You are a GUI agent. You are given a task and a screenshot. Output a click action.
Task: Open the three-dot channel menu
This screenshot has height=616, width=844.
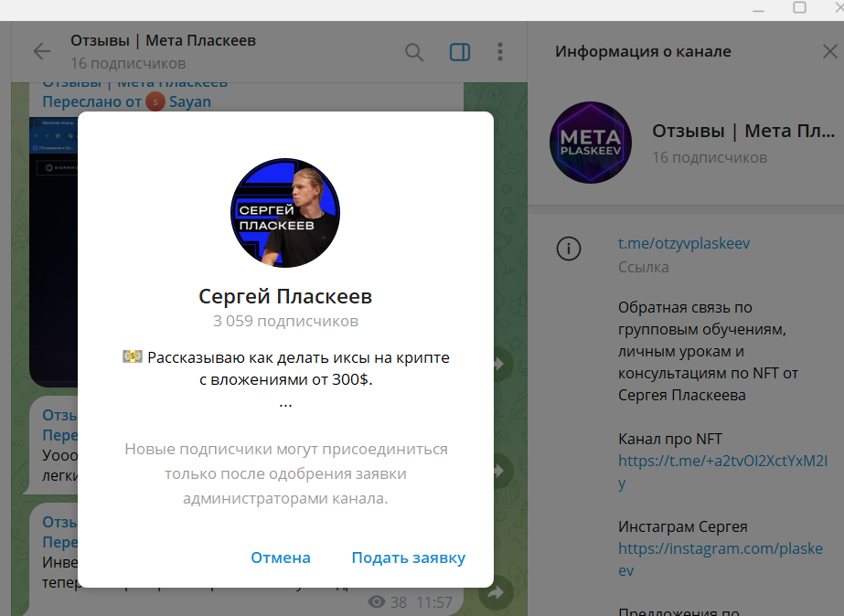pyautogui.click(x=500, y=52)
